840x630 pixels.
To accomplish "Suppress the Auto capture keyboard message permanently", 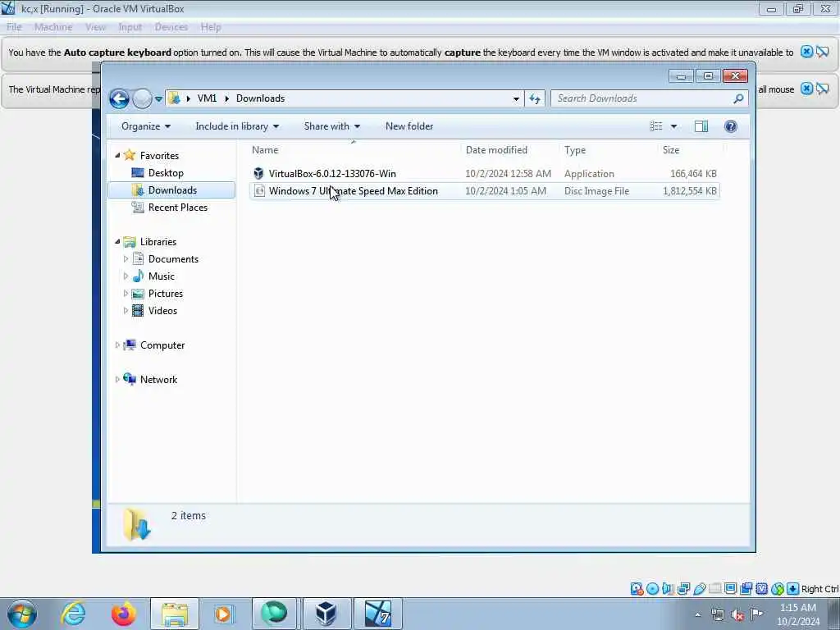I will [823, 52].
